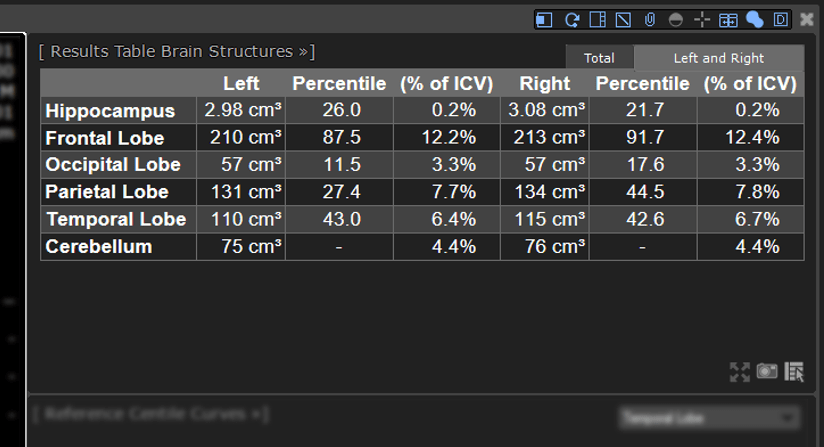Expand the Reference Centile Curves section

151,414
